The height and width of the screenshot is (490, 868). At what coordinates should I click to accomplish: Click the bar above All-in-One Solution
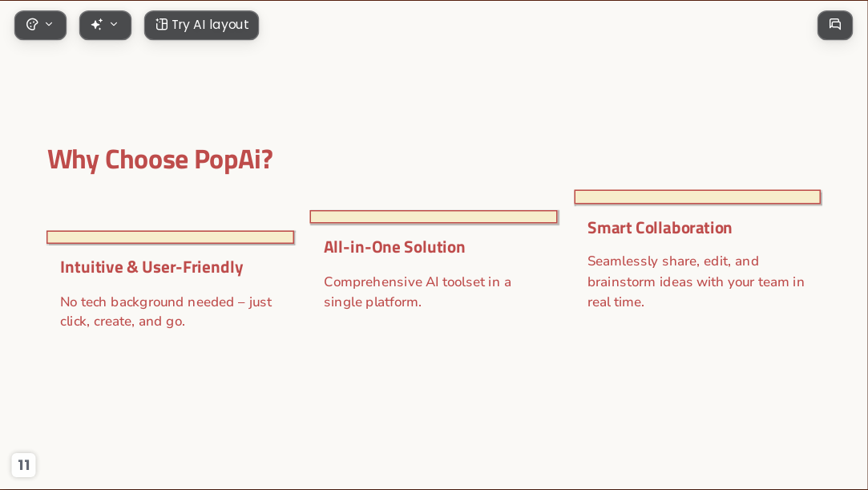pyautogui.click(x=434, y=217)
